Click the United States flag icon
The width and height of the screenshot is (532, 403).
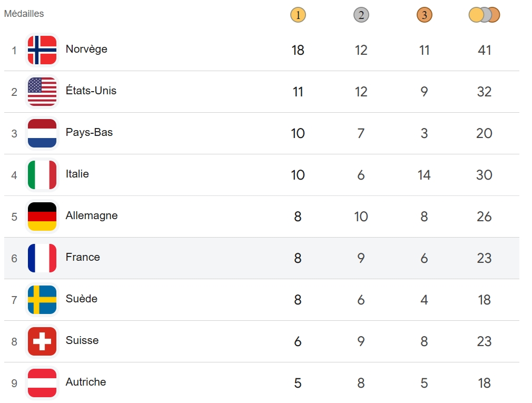click(42, 92)
